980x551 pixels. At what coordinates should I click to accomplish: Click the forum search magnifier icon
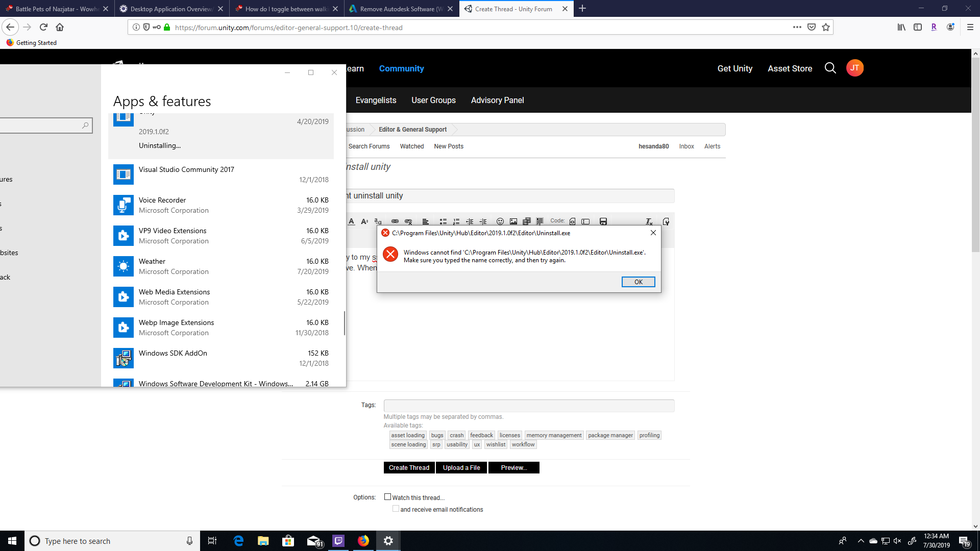830,68
